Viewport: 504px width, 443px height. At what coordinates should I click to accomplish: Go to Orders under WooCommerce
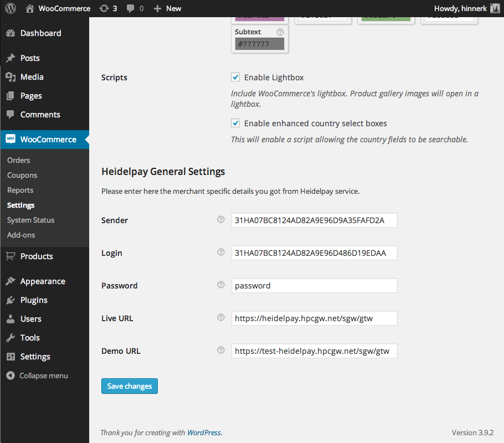[19, 160]
